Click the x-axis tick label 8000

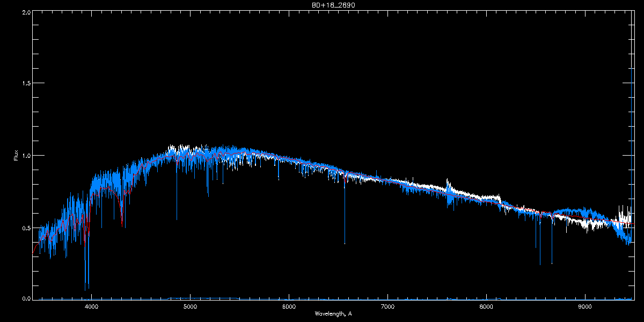[x=486, y=307]
